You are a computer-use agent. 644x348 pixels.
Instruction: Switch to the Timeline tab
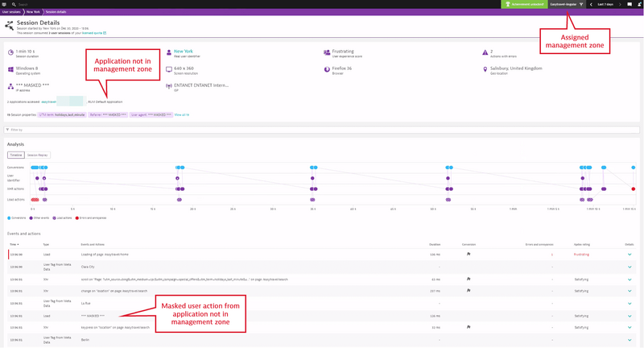pos(16,155)
